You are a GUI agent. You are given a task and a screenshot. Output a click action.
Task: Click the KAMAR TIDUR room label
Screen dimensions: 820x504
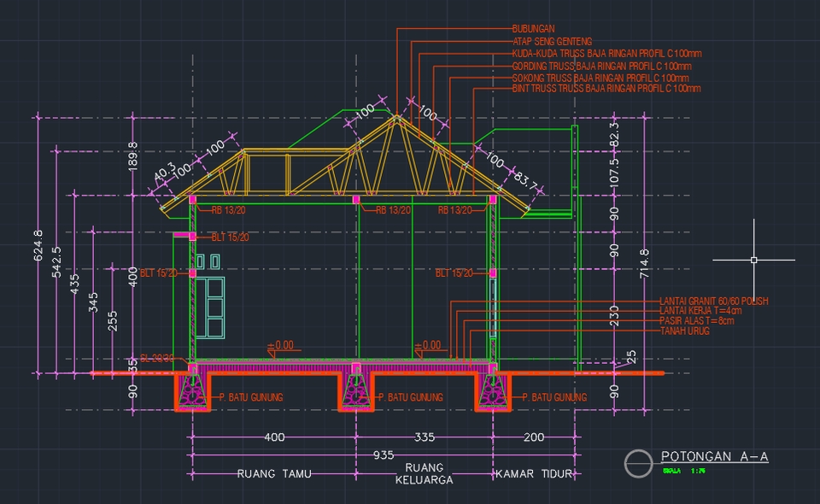[535, 472]
